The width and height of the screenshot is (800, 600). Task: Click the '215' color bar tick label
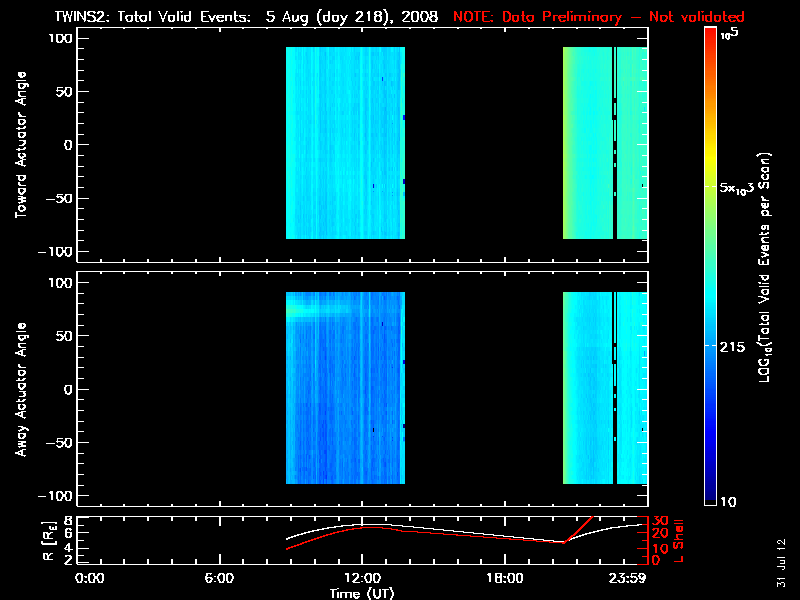tap(734, 345)
